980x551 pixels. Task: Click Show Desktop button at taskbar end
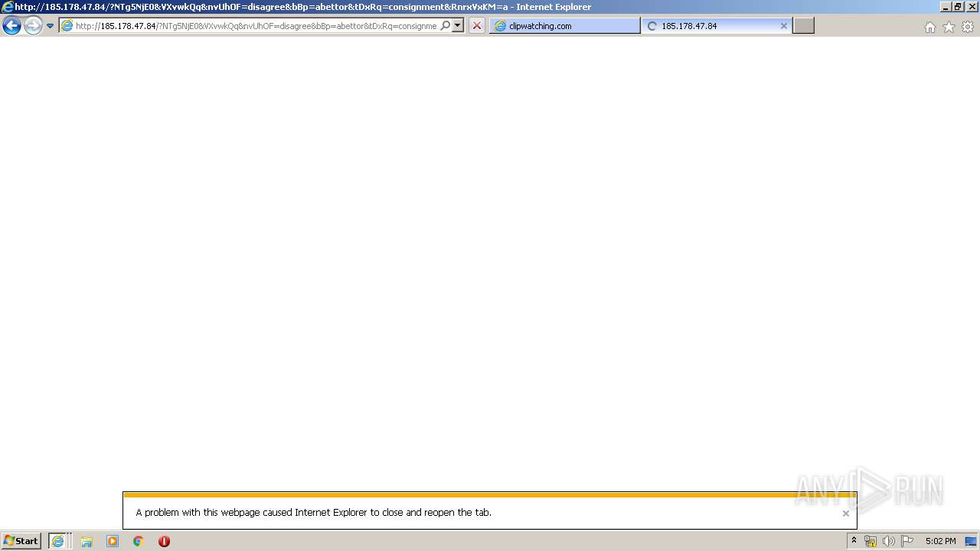pyautogui.click(x=972, y=541)
